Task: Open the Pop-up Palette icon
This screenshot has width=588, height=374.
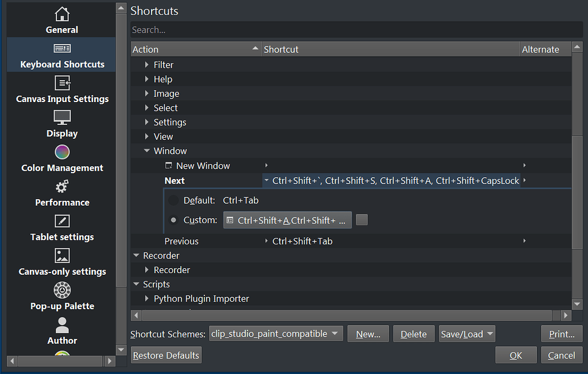Action: tap(62, 290)
